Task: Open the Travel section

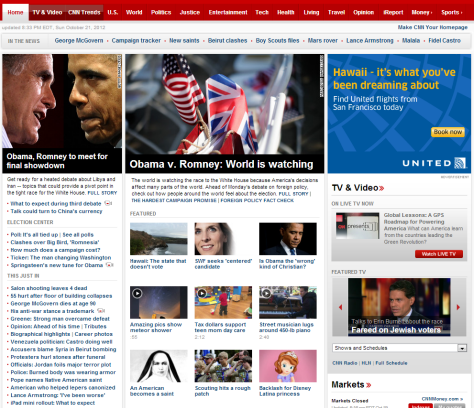Action: tap(336, 12)
